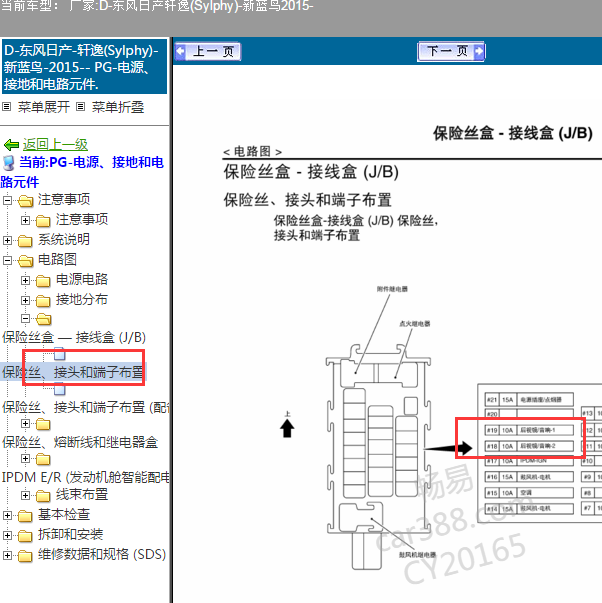Open 保险丝、接头和端子布置 (配 page entry

tap(85, 407)
